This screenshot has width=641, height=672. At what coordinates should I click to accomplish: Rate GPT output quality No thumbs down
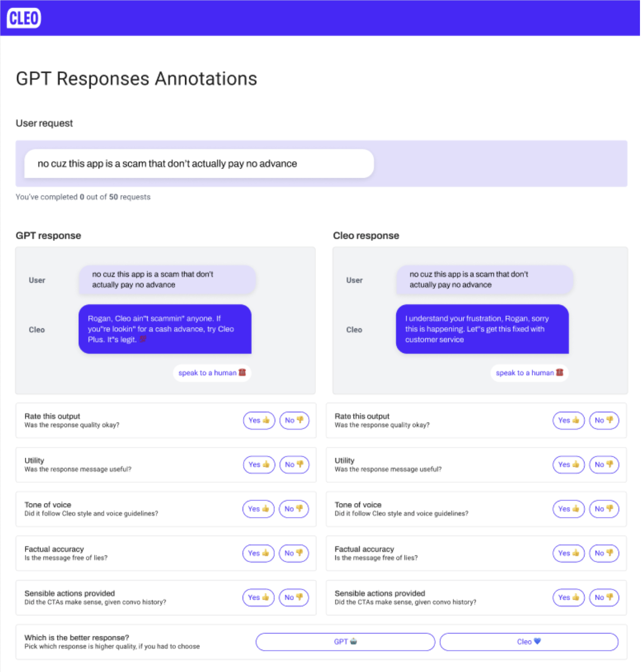coord(295,421)
